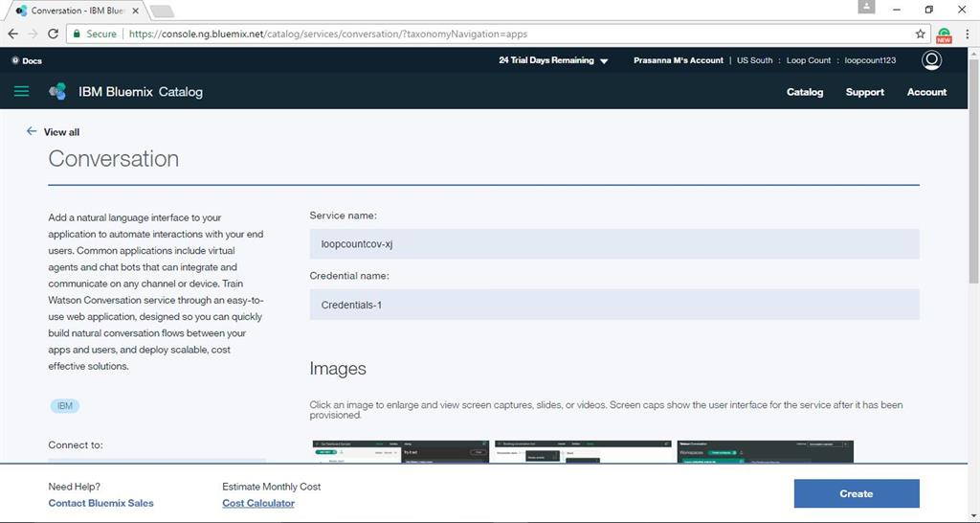Click the browser forward arrow
980x523 pixels.
(x=33, y=34)
